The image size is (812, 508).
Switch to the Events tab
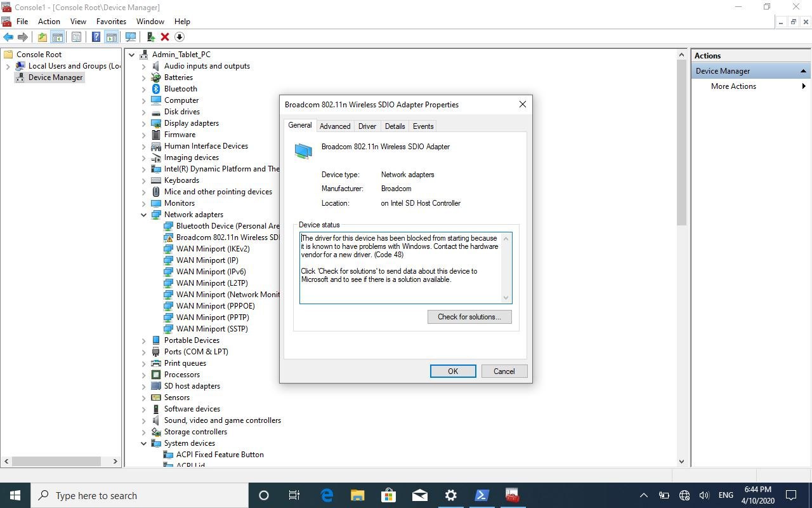point(423,126)
